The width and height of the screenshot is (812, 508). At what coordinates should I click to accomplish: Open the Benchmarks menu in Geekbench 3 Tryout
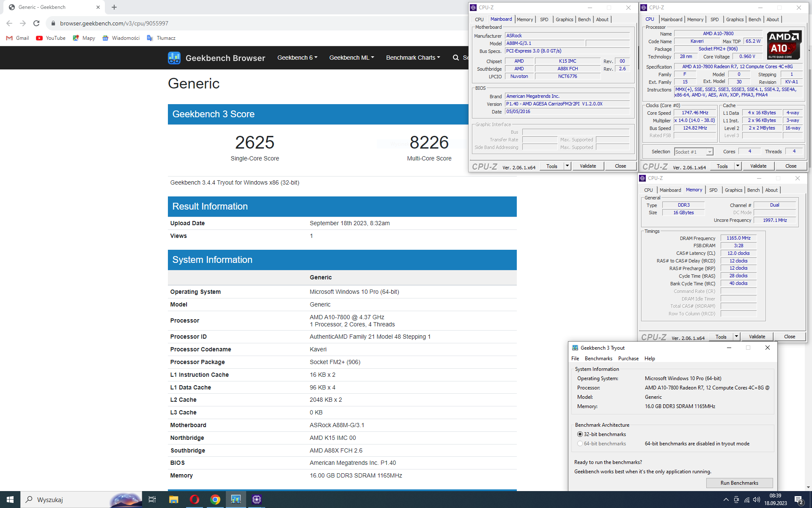[598, 359]
